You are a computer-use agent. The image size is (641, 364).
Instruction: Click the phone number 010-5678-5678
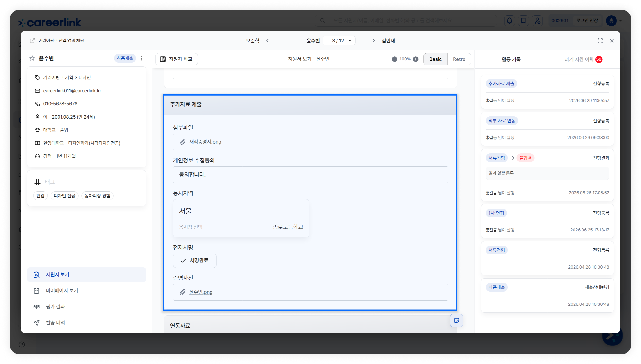coord(60,104)
